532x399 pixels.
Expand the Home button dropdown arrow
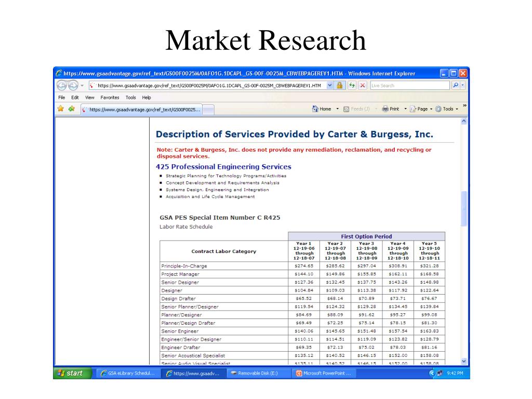(337, 109)
